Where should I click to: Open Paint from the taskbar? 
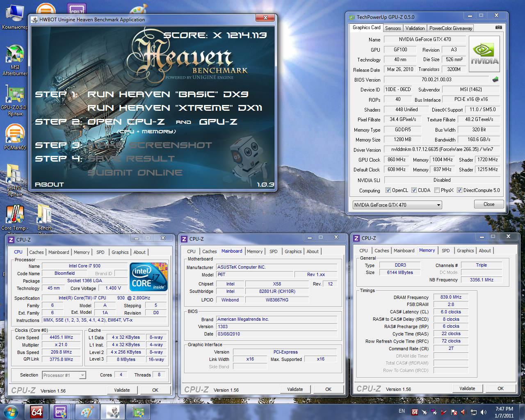click(87, 412)
